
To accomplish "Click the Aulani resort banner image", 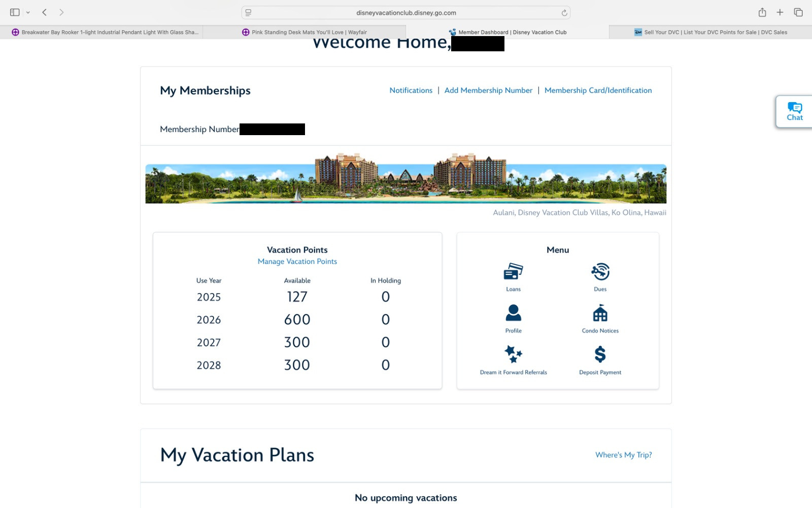I will pyautogui.click(x=406, y=178).
